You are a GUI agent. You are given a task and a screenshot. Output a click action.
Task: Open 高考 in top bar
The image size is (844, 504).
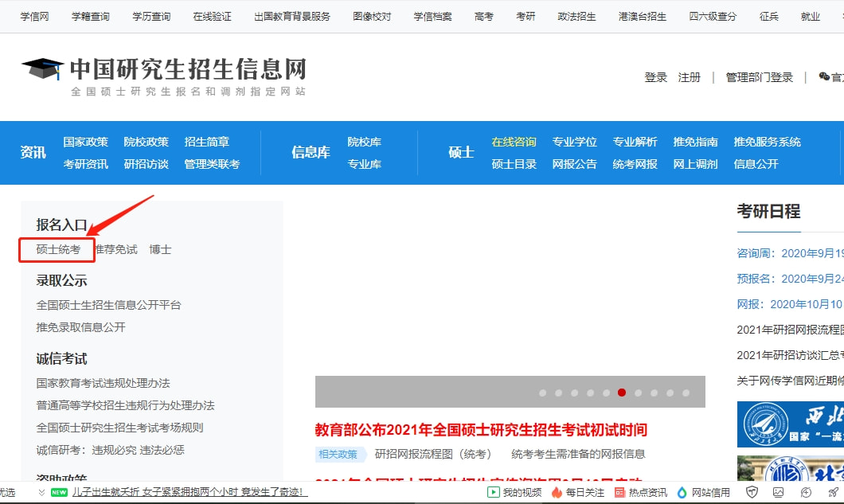[484, 17]
